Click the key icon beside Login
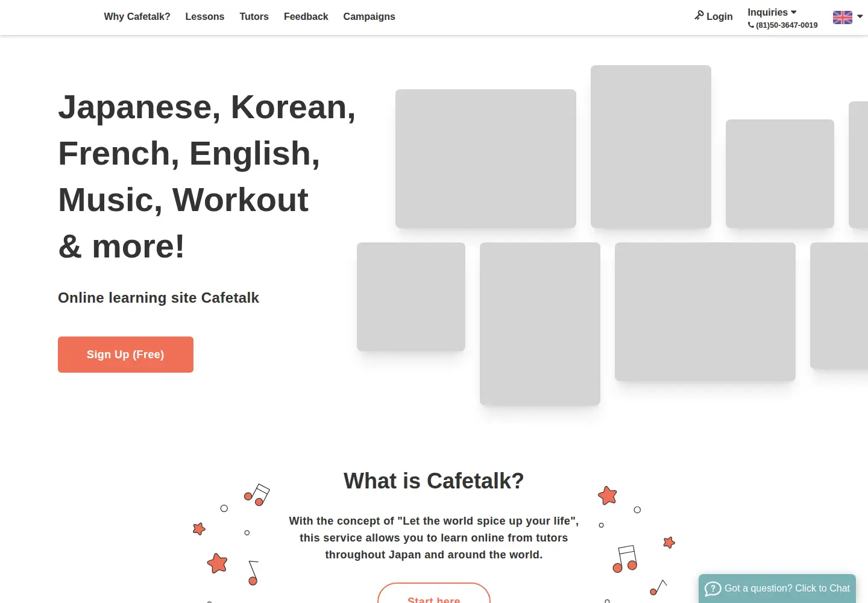868x603 pixels. (699, 15)
